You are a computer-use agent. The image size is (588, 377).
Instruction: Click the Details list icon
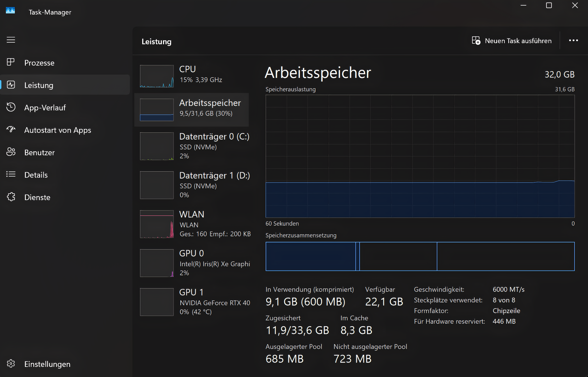coord(11,174)
